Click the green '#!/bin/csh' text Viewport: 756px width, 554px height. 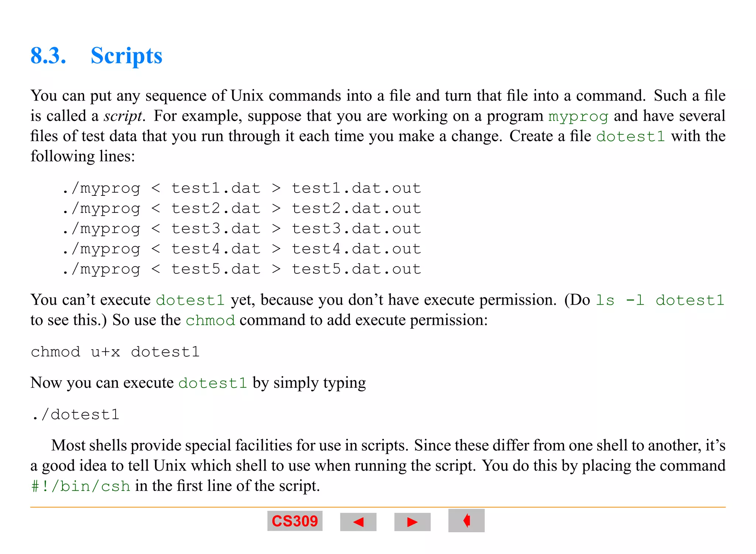point(81,486)
